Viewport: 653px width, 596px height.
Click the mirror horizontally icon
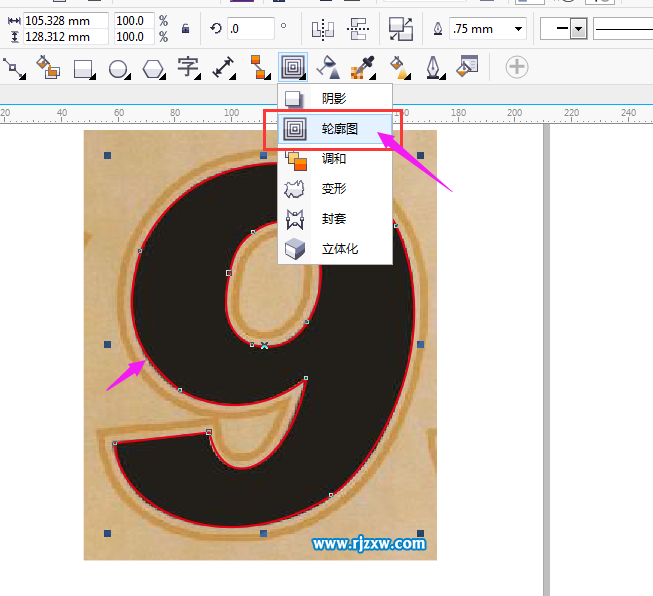[323, 29]
